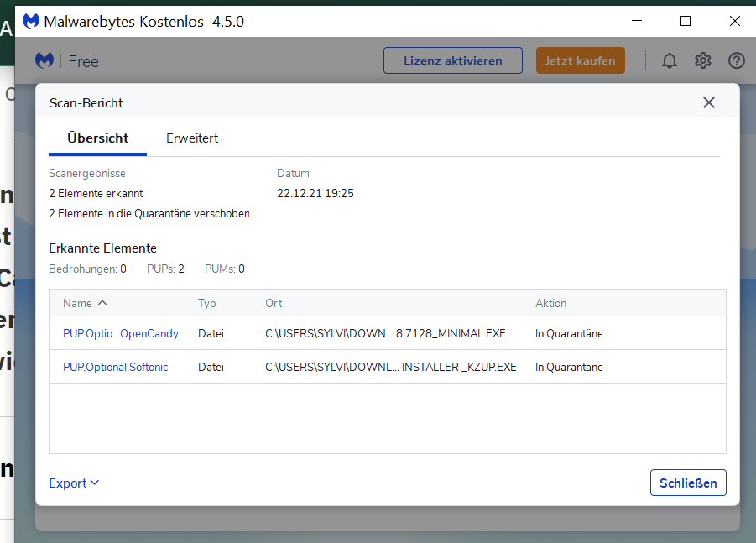
Task: Click the Schließen button
Action: [688, 483]
